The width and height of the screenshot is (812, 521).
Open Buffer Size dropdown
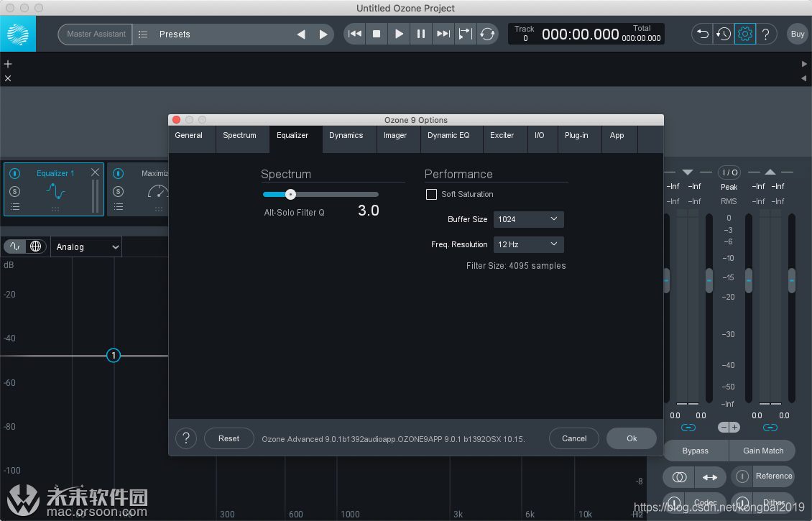(528, 219)
